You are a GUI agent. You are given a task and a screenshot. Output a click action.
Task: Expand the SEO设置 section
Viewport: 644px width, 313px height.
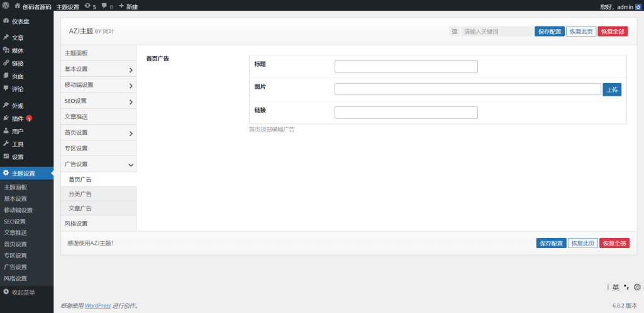[x=98, y=101]
